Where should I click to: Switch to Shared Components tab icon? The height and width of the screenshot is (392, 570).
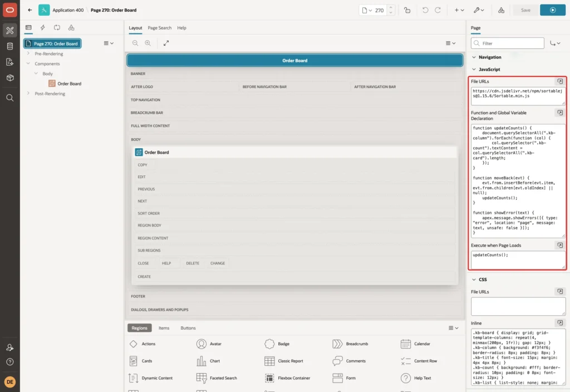click(x=71, y=28)
